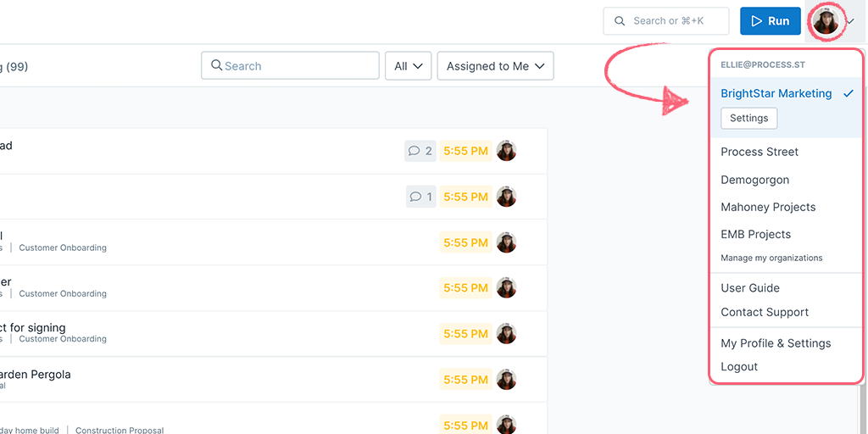
Task: Click the magnifier icon in the top search
Action: [x=620, y=21]
